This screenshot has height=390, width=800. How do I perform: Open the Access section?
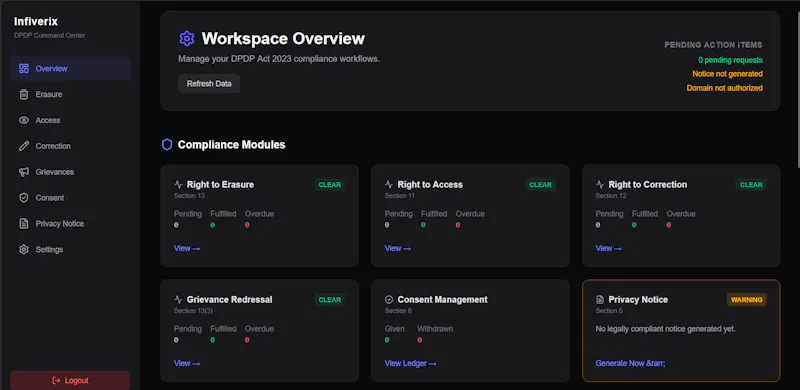click(x=70, y=120)
